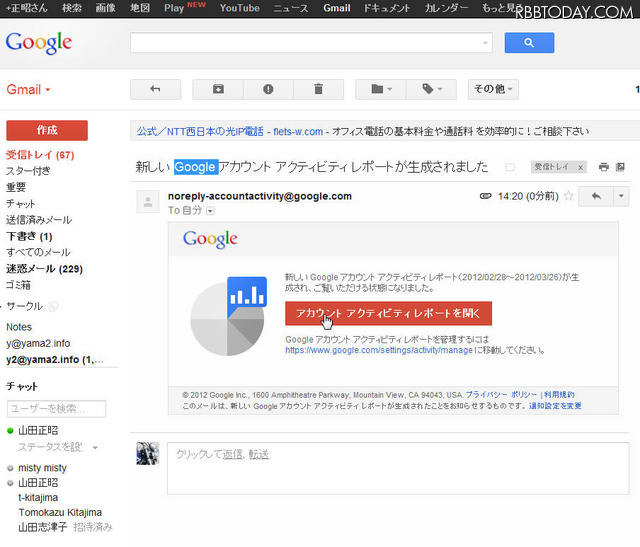Chat with t-kitajima contact

pyautogui.click(x=38, y=498)
